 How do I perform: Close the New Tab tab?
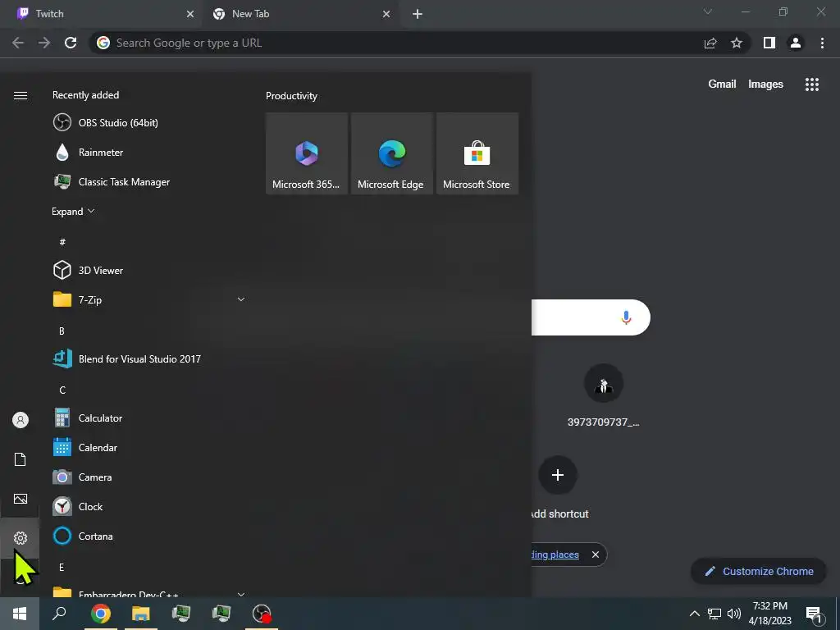click(386, 15)
